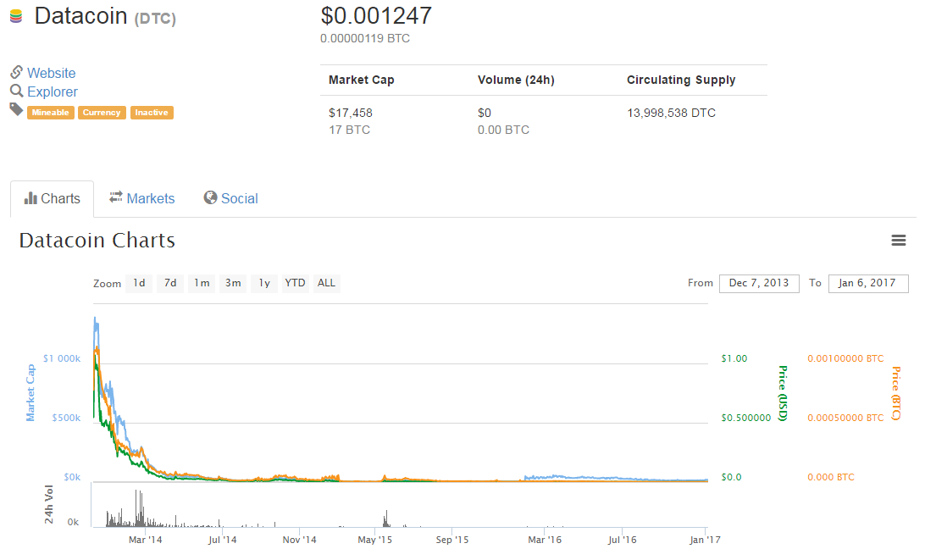Set chart zoom to 1y
The width and height of the screenshot is (925, 560).
point(264,283)
